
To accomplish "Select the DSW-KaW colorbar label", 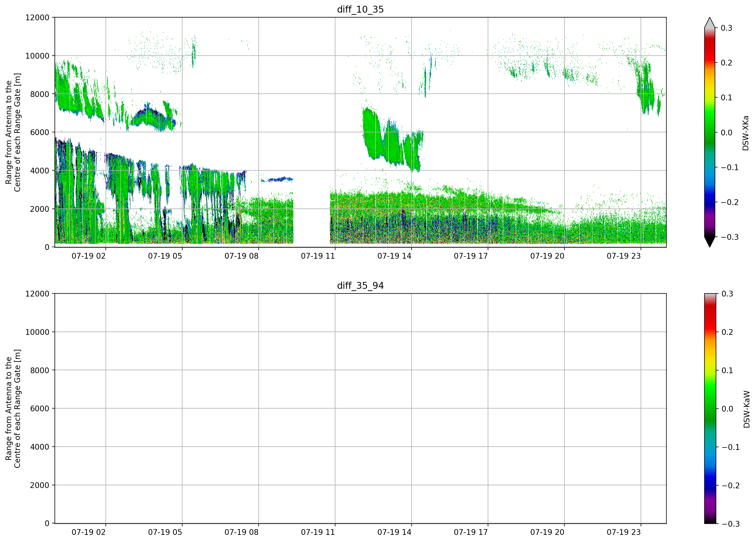I will (x=746, y=409).
